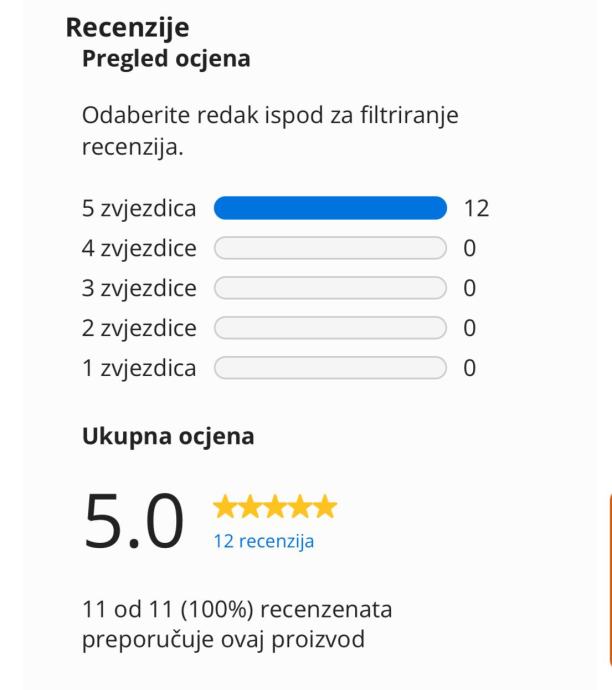Click the zero count beside 1 zvjezdica
The image size is (612, 690).
point(469,368)
